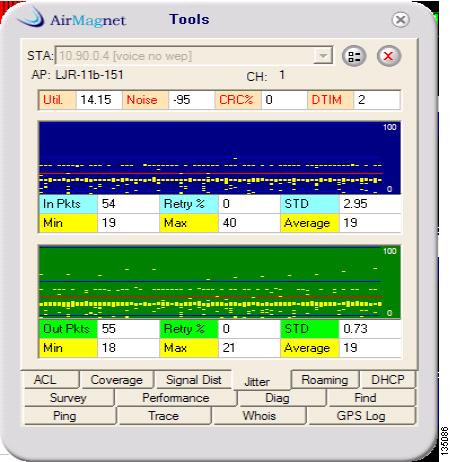Close the AirMagnet Tools window

(400, 20)
